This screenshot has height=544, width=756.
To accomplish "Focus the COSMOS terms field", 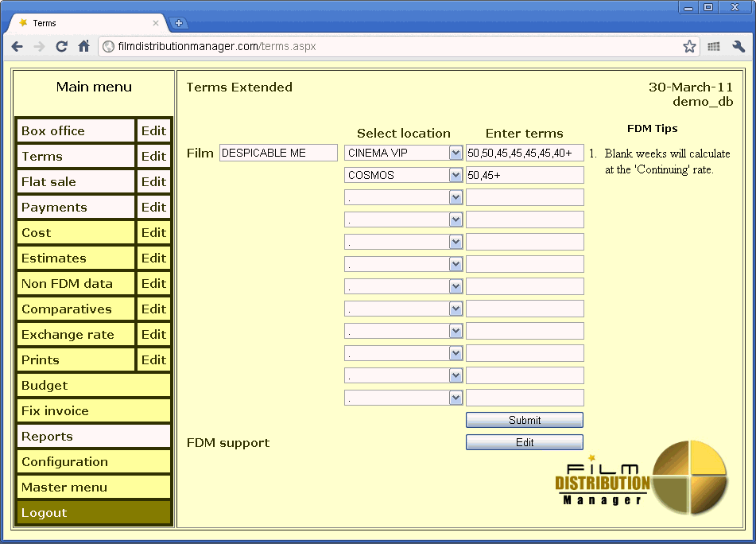I will (525, 175).
